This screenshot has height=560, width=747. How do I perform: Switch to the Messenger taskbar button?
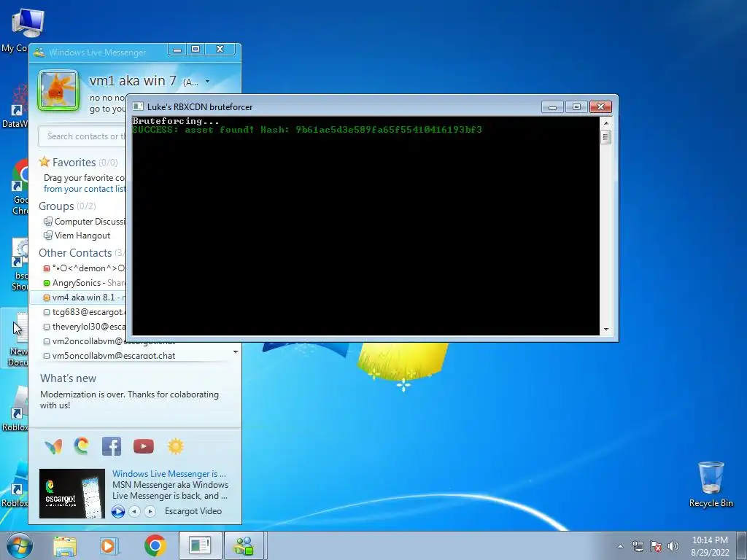click(x=244, y=545)
